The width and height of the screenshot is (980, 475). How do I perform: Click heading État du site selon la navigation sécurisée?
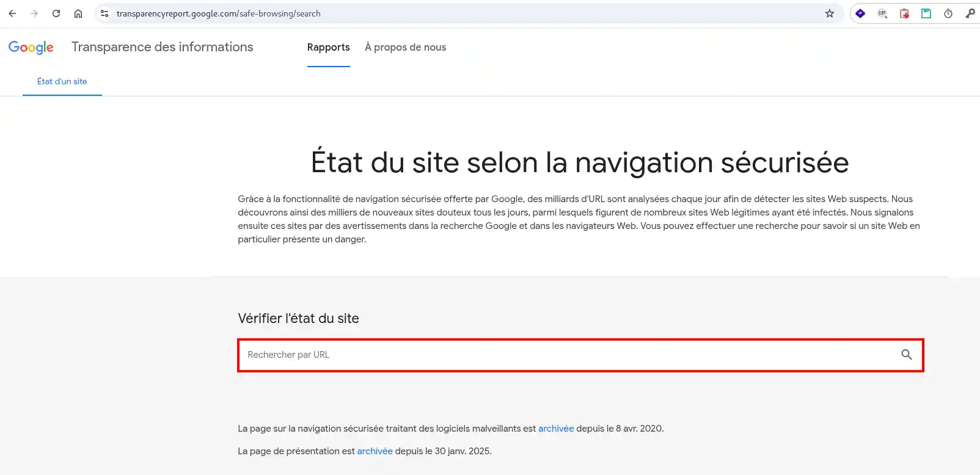coord(580,162)
